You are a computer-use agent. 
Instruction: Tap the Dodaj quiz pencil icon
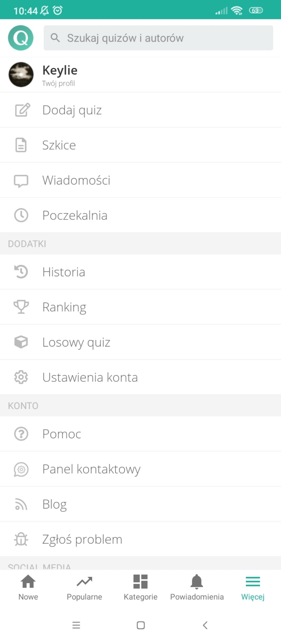(22, 110)
